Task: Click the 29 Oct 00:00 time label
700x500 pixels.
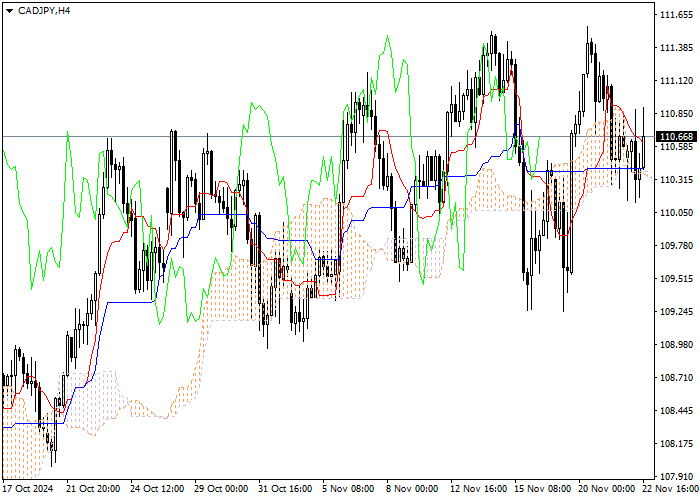Action: [x=221, y=489]
